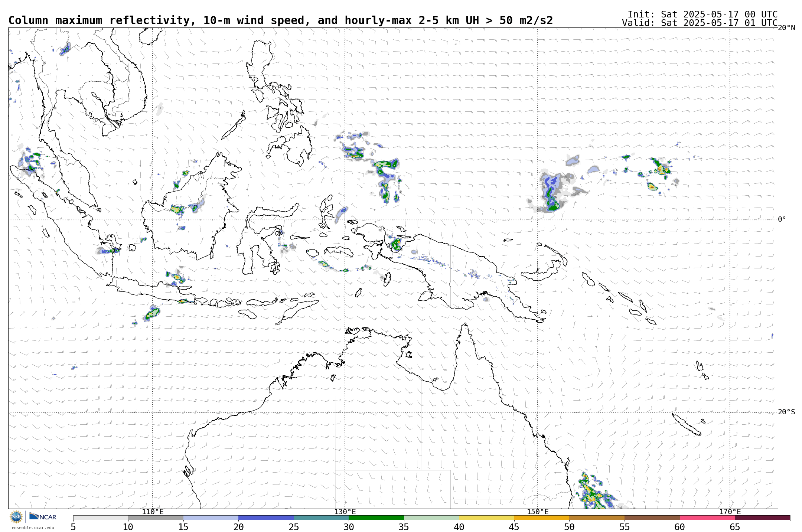Click the storm cell south of Java
Screen dimensions: 802x532
[152, 313]
